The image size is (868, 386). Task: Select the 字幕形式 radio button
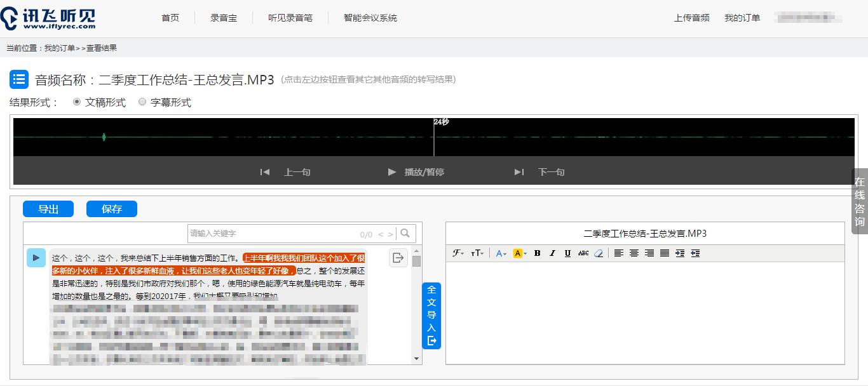pos(142,102)
